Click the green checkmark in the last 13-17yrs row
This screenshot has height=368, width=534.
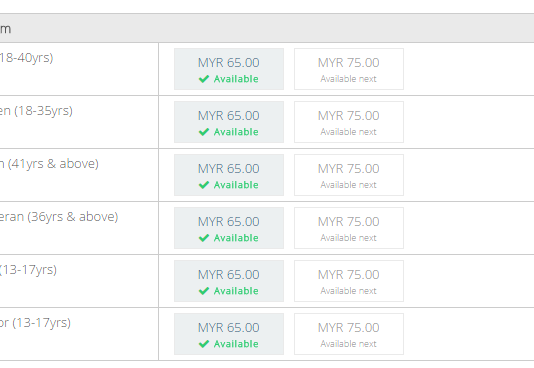[x=204, y=344]
